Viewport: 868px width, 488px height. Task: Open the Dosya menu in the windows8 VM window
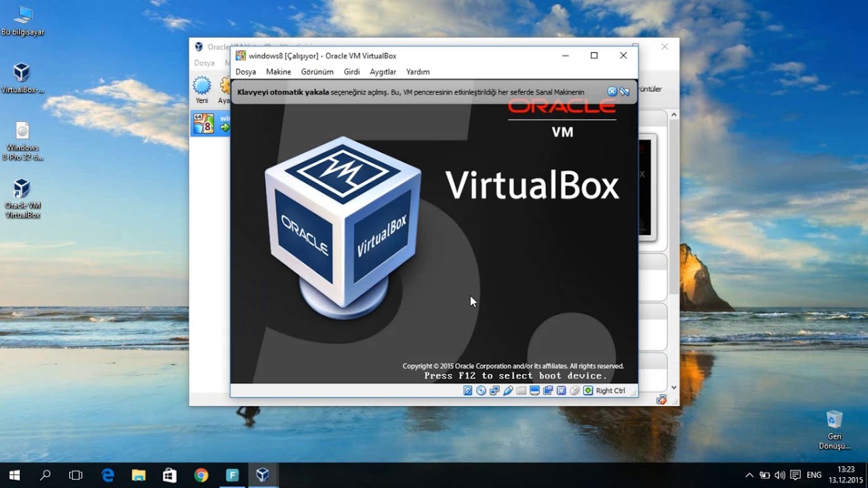[x=246, y=72]
